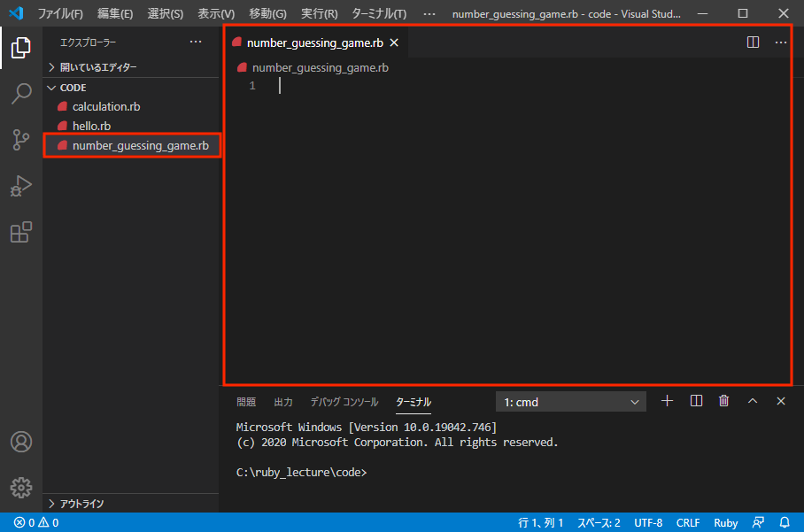The height and width of the screenshot is (532, 804).
Task: Open the feedback icon in status bar
Action: 758,522
